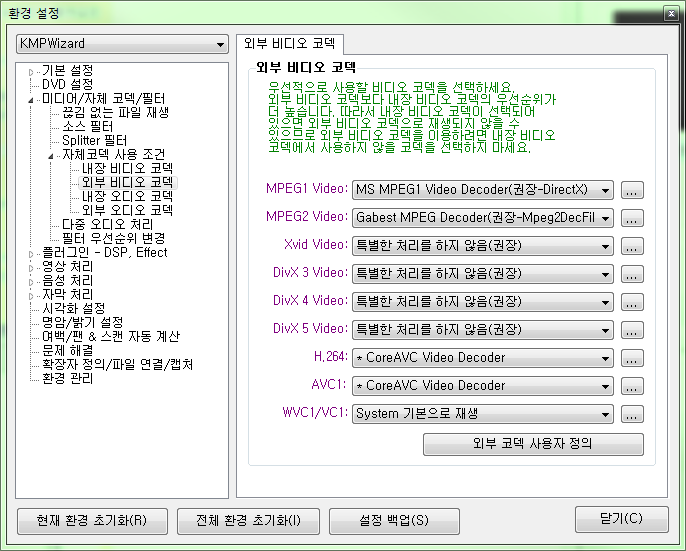This screenshot has height=551, width=686.
Task: Open 내장 오디오 코덱 page
Action: [127, 197]
